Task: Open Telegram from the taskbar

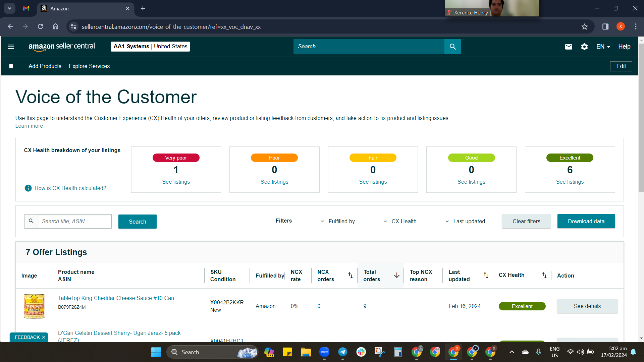Action: click(342, 352)
